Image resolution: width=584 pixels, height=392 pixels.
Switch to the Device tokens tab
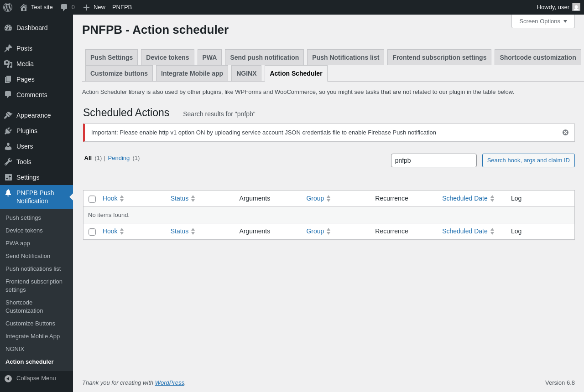tap(167, 57)
